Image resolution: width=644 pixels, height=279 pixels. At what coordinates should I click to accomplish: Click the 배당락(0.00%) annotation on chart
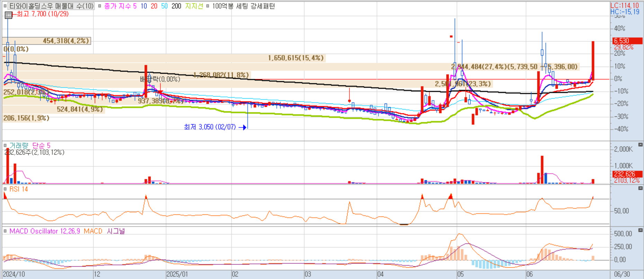tap(160, 79)
